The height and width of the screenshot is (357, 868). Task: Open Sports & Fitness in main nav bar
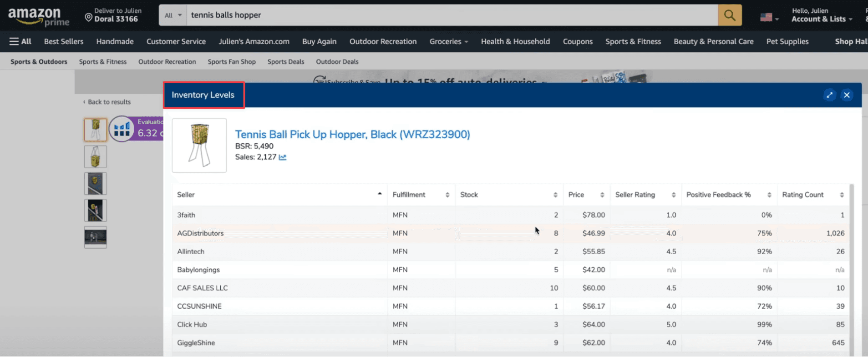[x=633, y=41]
